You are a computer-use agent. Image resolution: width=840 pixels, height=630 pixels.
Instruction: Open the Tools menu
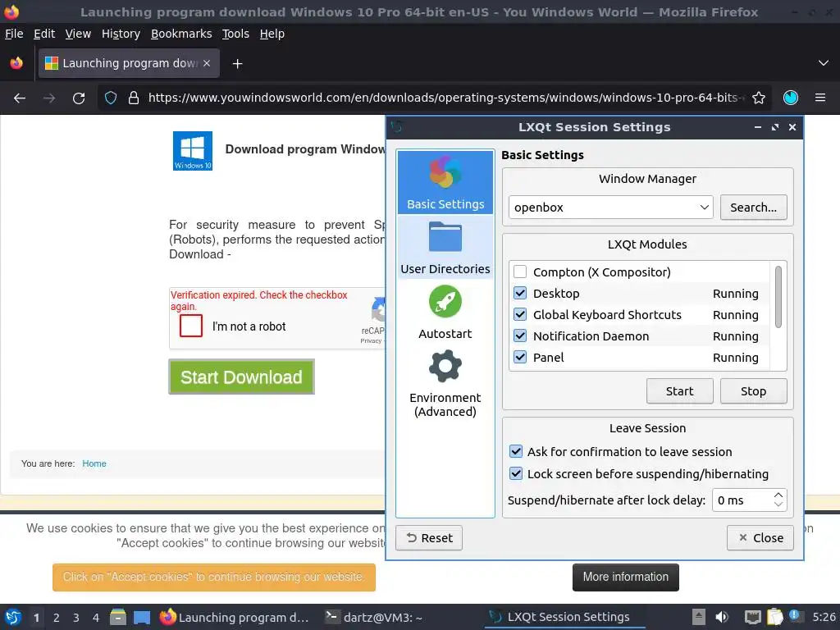[x=235, y=34]
